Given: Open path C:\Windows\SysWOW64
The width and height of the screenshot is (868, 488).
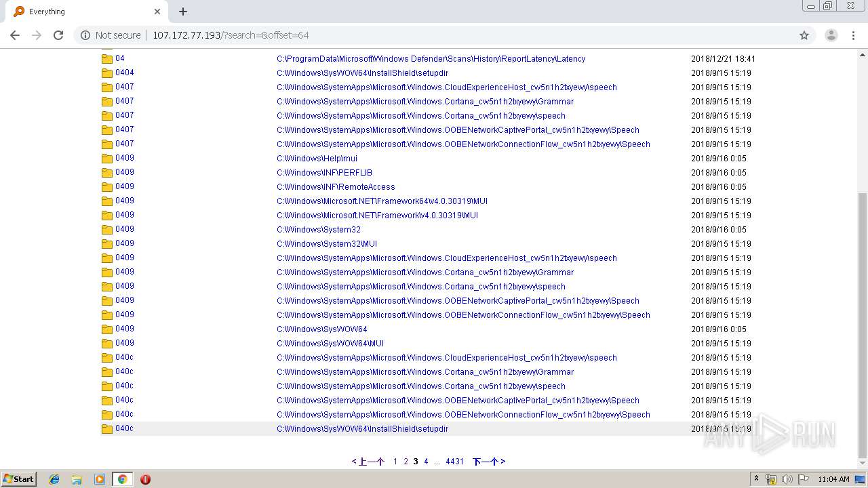Looking at the screenshot, I should (x=322, y=329).
